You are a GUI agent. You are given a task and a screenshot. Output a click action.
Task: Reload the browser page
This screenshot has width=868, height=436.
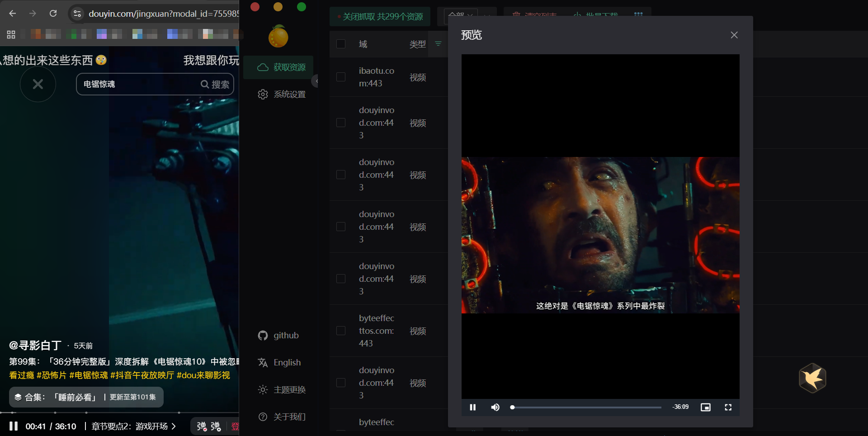pos(53,14)
